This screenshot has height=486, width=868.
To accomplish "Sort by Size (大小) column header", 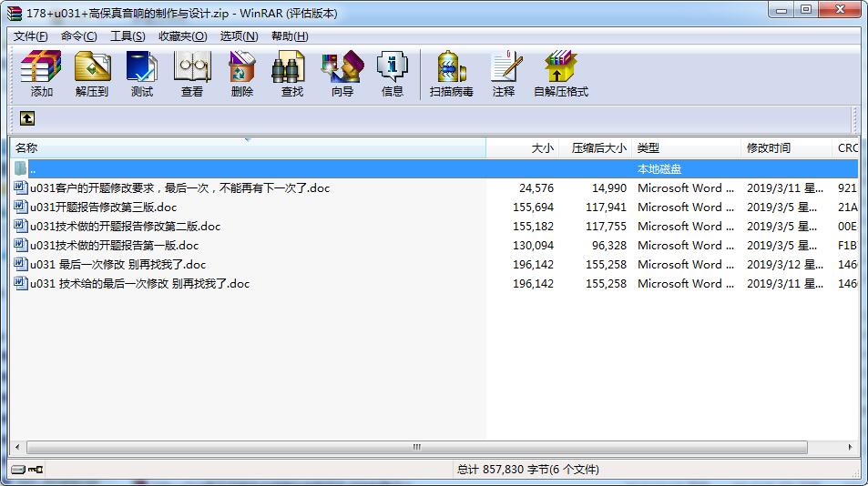I will (523, 148).
